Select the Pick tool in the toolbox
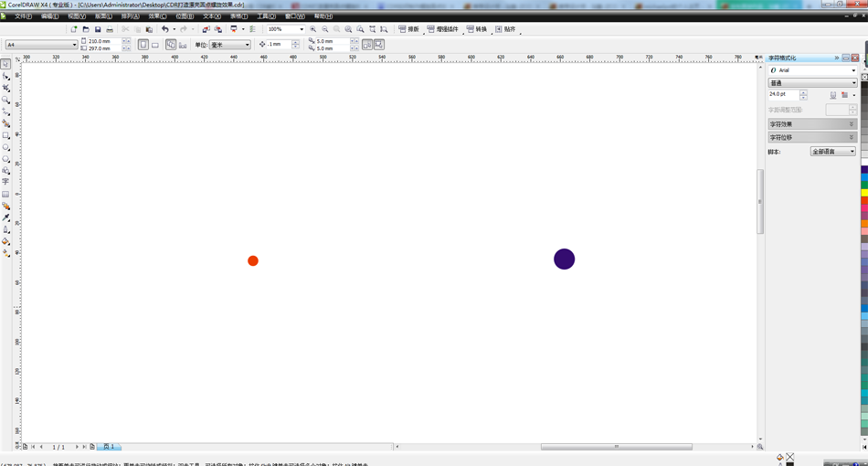The width and height of the screenshot is (868, 466). (5, 65)
